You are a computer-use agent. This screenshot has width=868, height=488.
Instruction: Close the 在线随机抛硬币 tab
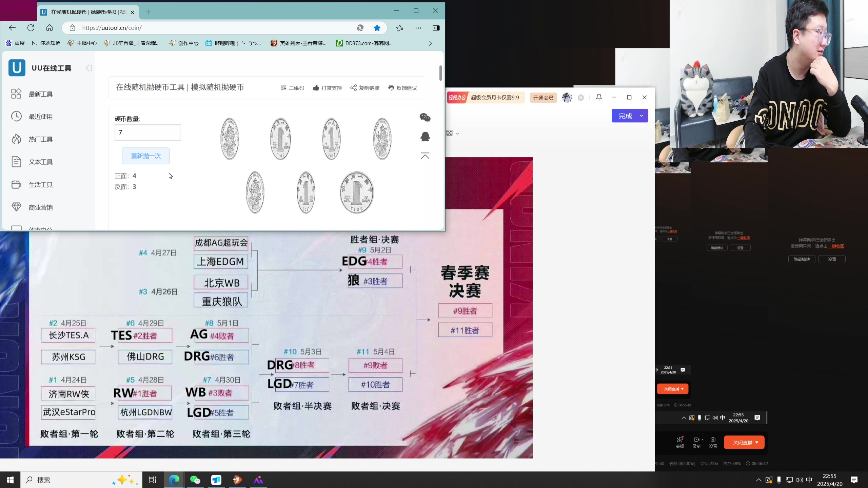click(x=132, y=12)
